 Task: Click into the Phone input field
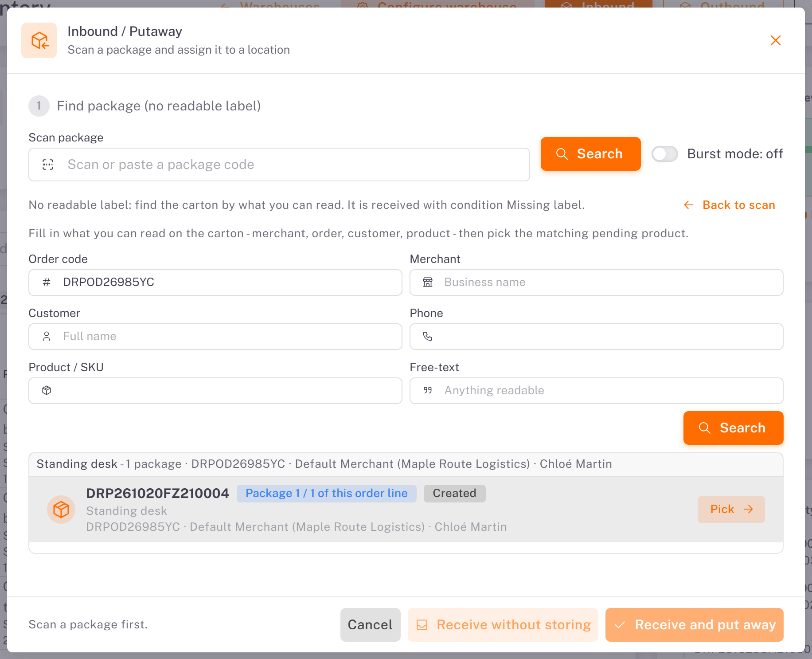pos(597,337)
